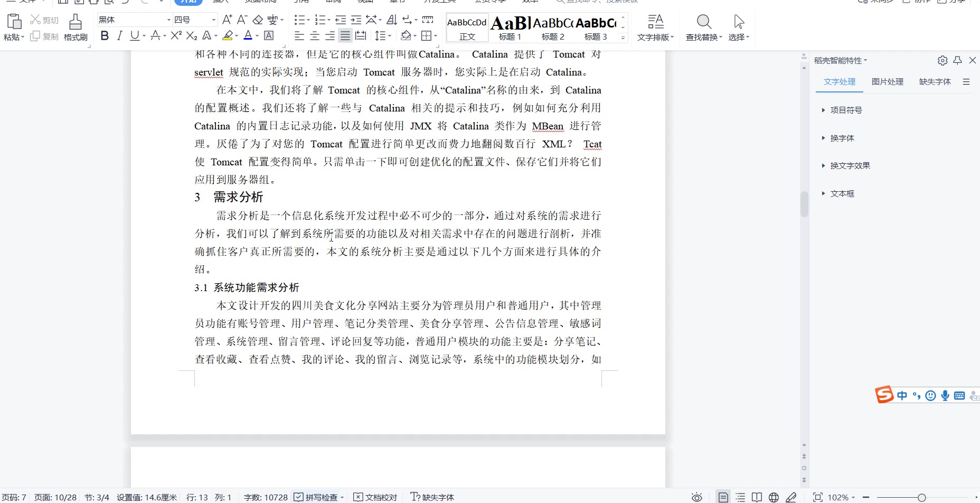This screenshot has width=980, height=503.
Task: Center align the paragraph
Action: click(x=315, y=36)
